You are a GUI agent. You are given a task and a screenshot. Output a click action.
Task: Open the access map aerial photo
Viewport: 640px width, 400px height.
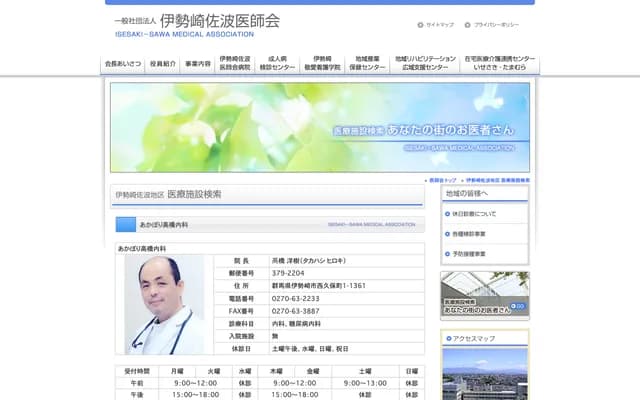485,373
